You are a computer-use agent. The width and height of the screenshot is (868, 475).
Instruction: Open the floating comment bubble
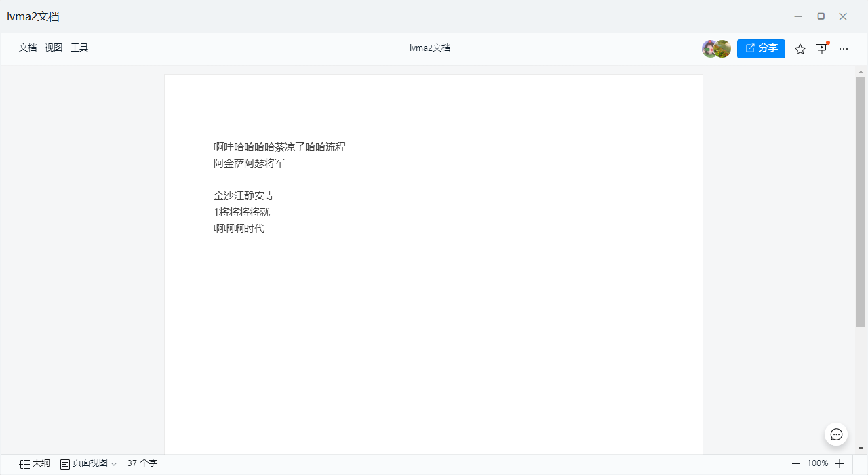[x=836, y=434]
